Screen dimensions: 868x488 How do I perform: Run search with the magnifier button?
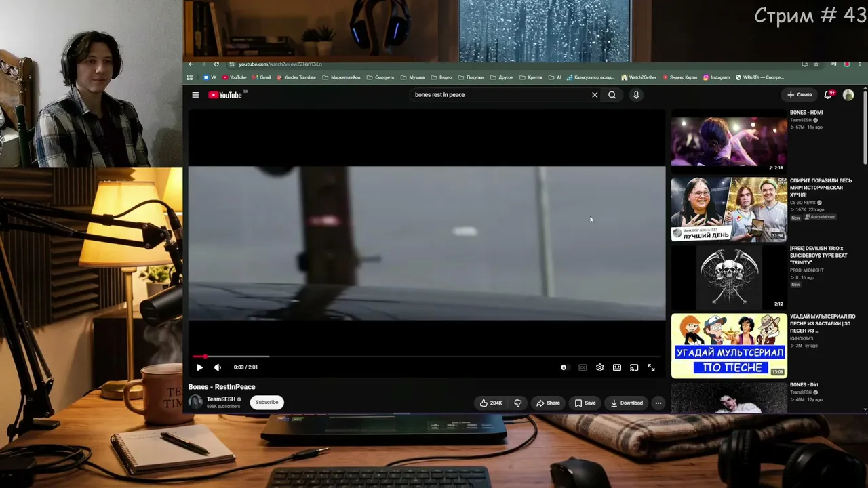tap(612, 95)
